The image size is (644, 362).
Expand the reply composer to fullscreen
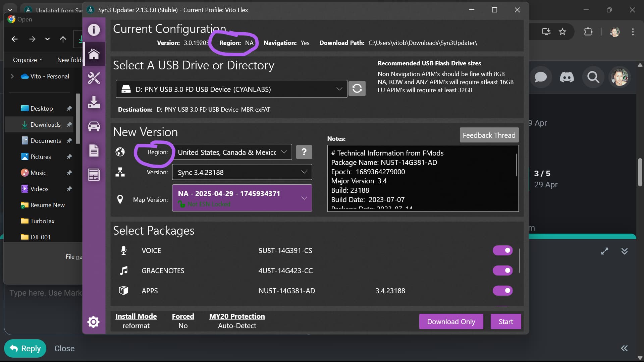[605, 251]
